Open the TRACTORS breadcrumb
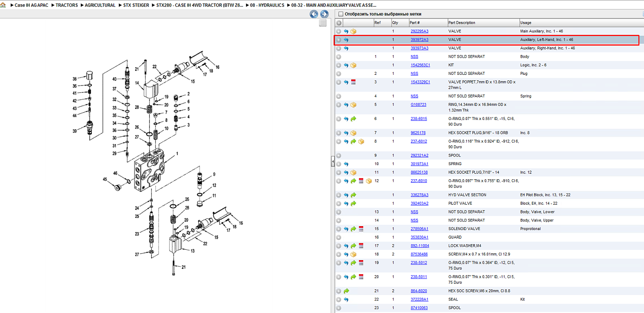The width and height of the screenshot is (644, 313). [67, 6]
